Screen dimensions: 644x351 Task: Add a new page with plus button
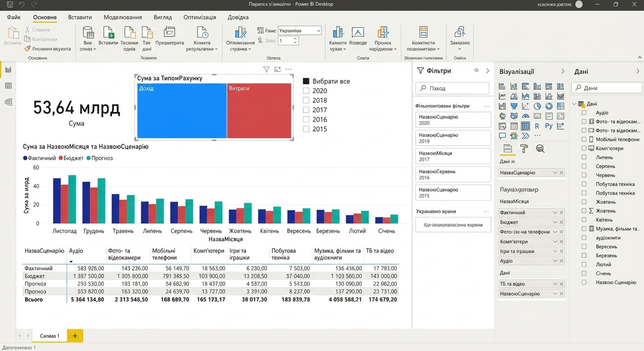tap(75, 336)
